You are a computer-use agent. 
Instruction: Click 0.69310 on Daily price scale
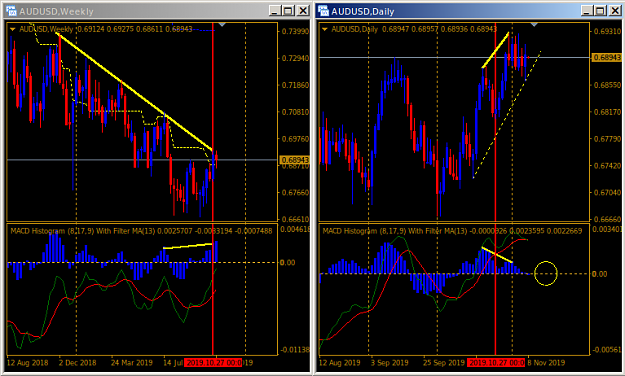coord(607,31)
